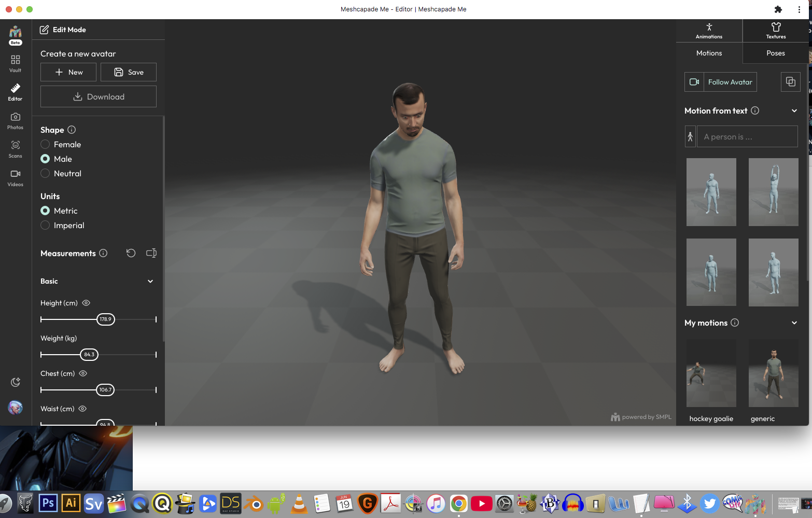Click the Follow Avatar camera icon
The image size is (812, 518).
coord(694,81)
